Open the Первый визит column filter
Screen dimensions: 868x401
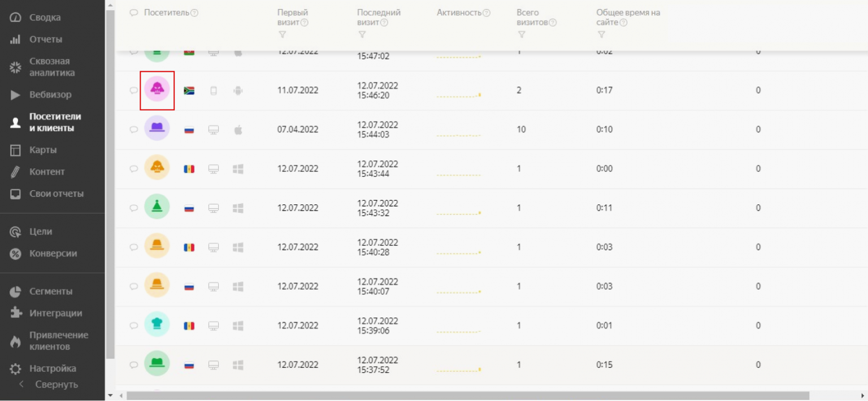(x=282, y=34)
